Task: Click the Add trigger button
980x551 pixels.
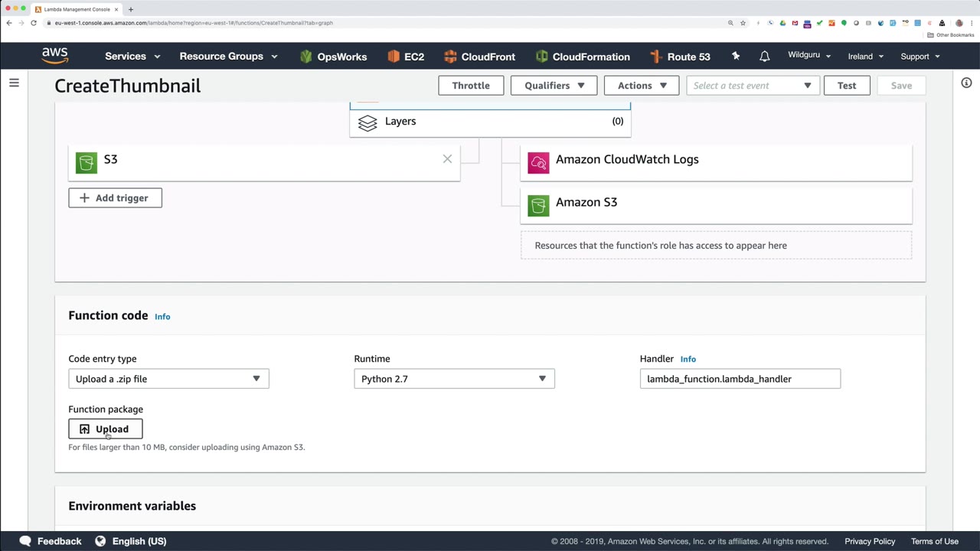Action: click(x=115, y=198)
